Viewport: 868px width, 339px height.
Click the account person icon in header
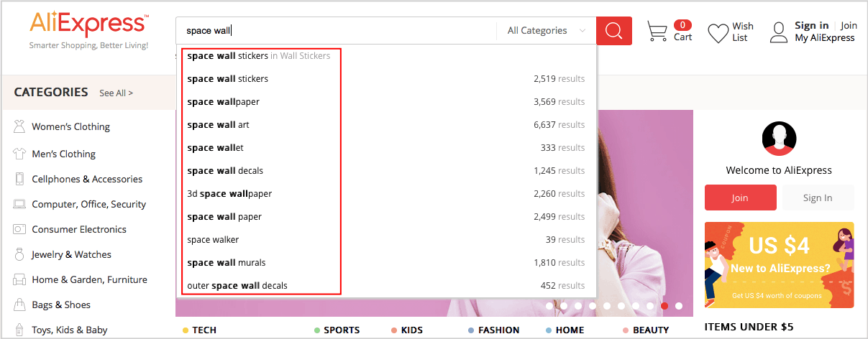(779, 32)
